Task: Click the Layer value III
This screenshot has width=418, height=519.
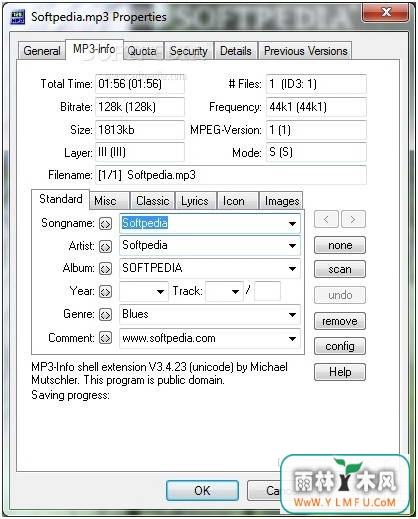Action: tap(140, 152)
